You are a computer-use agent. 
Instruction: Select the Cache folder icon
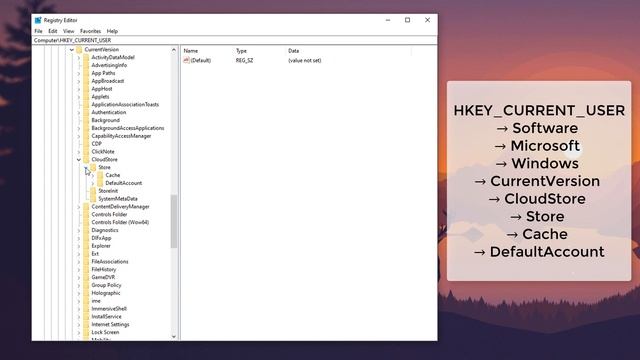tap(100, 175)
